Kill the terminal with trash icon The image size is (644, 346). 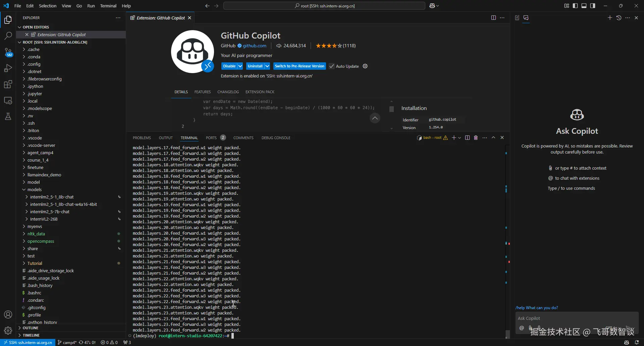tap(476, 138)
